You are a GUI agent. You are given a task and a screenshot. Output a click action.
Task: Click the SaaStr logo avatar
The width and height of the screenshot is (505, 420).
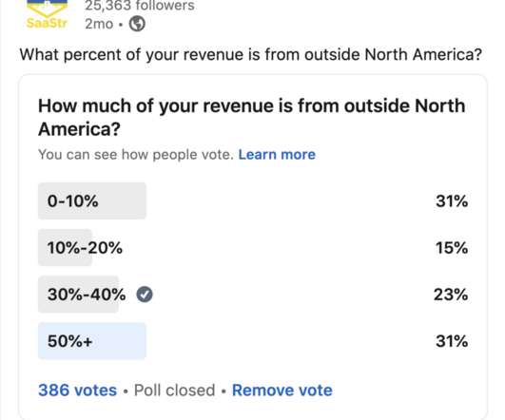pos(47,14)
